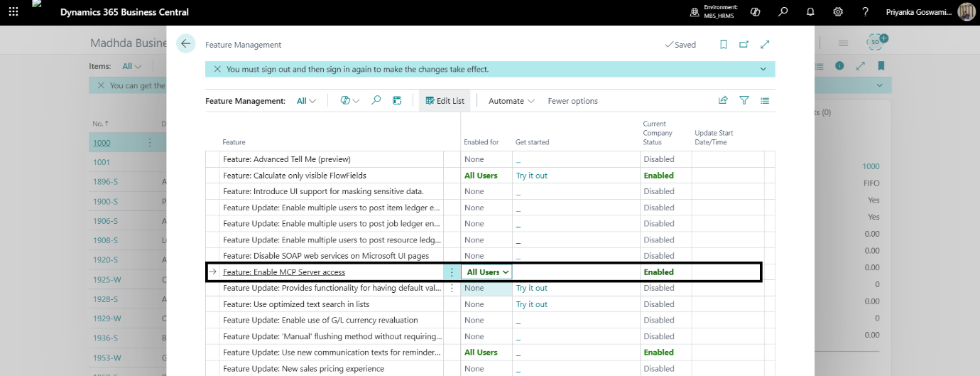Expand the sign out notification chevron

point(763,70)
